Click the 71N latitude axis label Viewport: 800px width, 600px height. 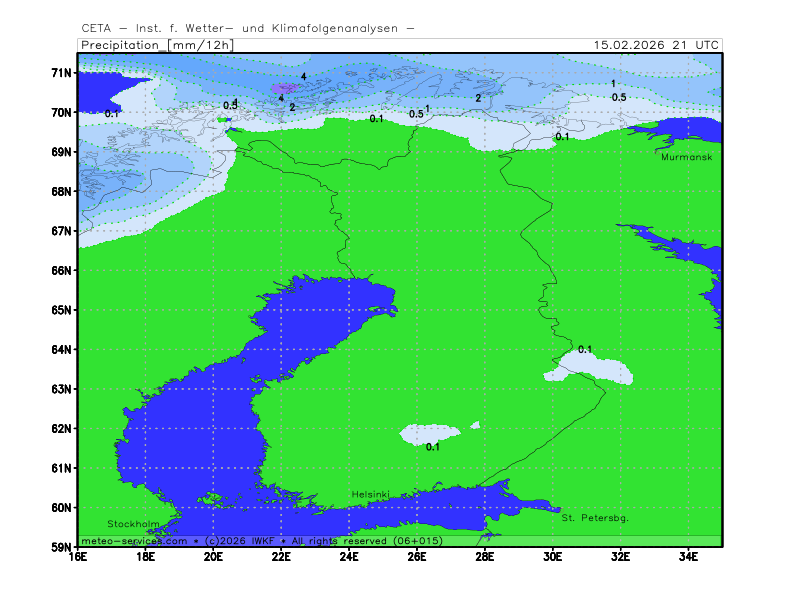(x=61, y=73)
